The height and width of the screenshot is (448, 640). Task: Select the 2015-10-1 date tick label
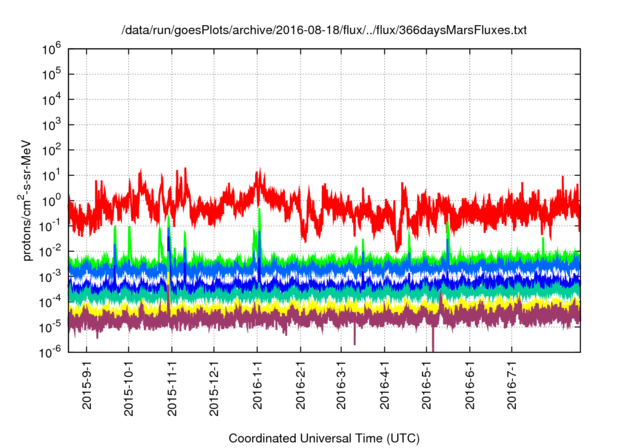tap(128, 385)
